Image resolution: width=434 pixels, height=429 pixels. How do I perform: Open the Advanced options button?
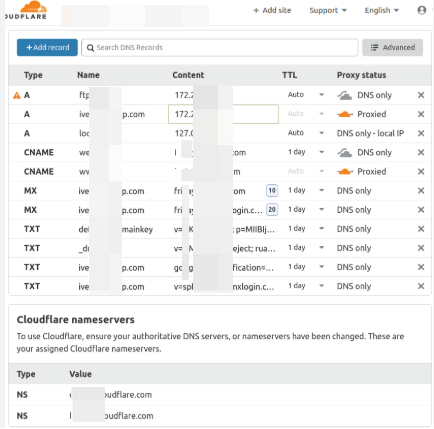(x=393, y=47)
